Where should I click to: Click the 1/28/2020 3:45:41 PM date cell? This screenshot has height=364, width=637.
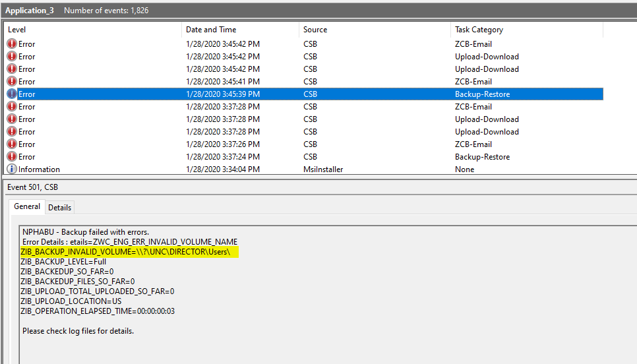[x=222, y=82]
